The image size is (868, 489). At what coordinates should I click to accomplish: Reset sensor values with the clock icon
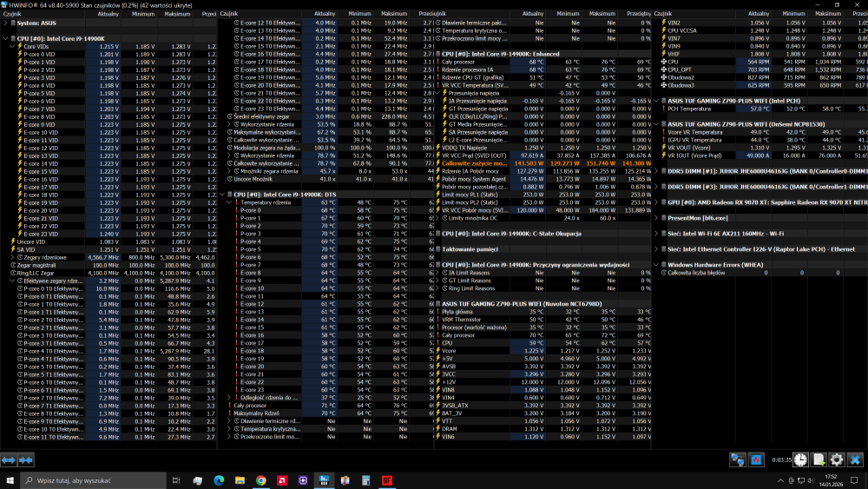pyautogui.click(x=801, y=459)
